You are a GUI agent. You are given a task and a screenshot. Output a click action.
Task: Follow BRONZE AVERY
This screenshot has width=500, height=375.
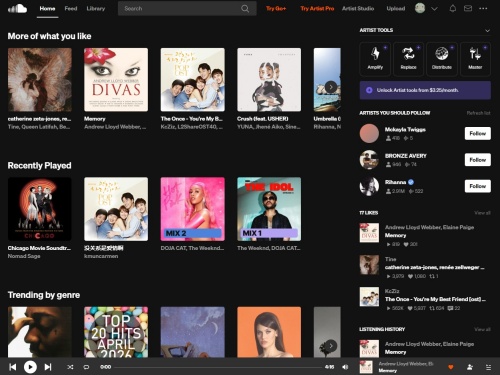[478, 160]
